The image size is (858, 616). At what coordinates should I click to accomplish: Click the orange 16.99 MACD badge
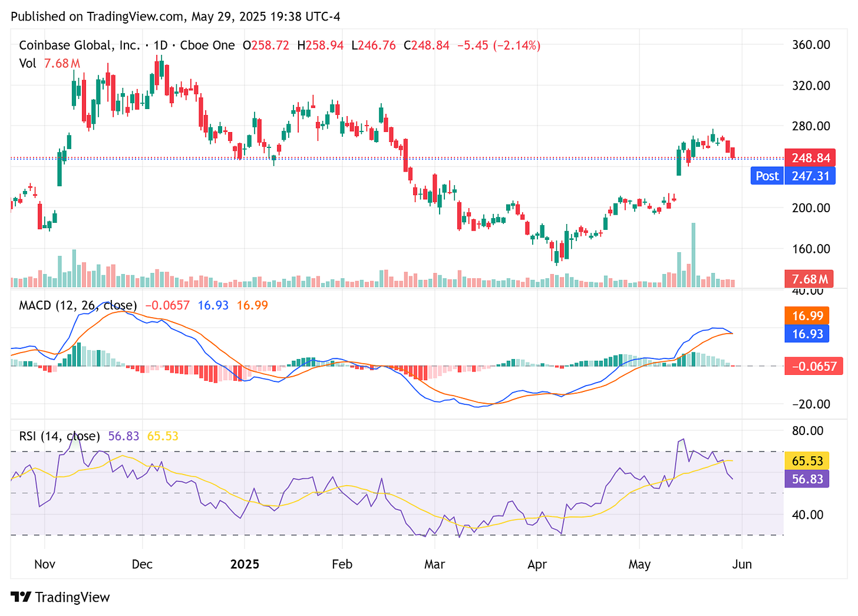point(806,316)
